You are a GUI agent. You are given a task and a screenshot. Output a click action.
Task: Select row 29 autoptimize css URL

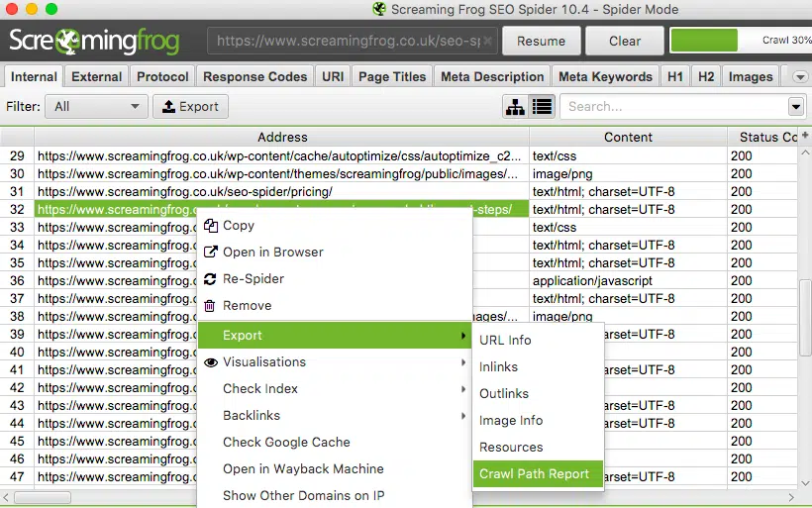point(279,156)
